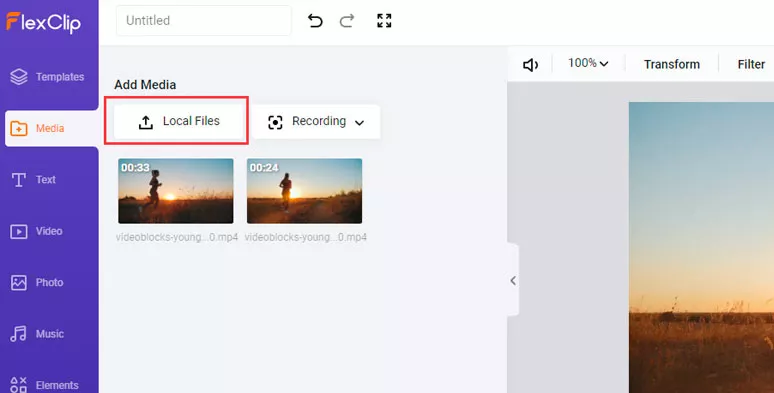Collapse the media panel with arrow handle
The image size is (774, 393).
[x=513, y=280]
